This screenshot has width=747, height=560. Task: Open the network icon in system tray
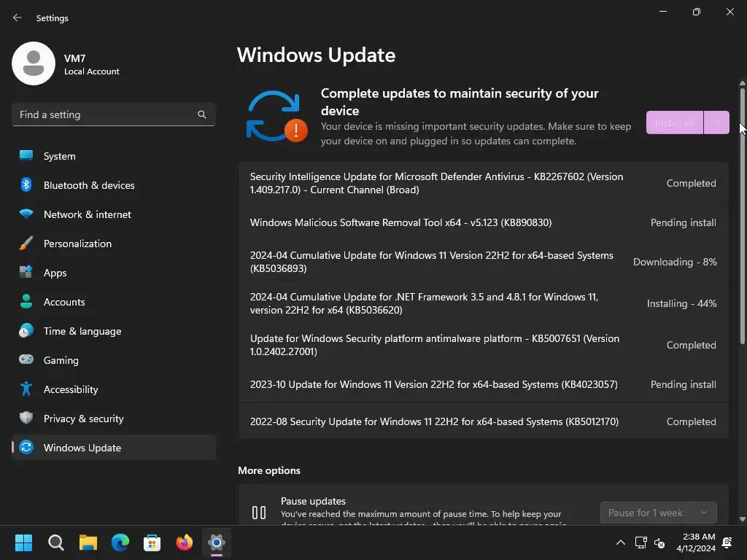pos(640,542)
